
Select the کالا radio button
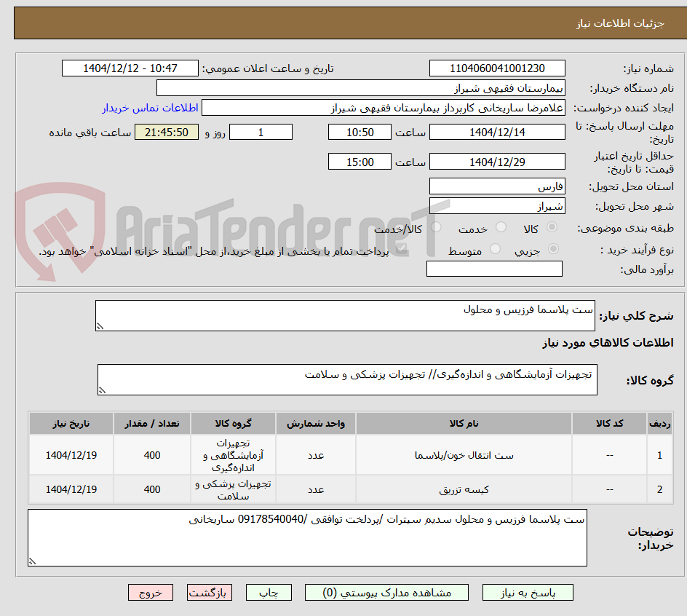point(552,227)
